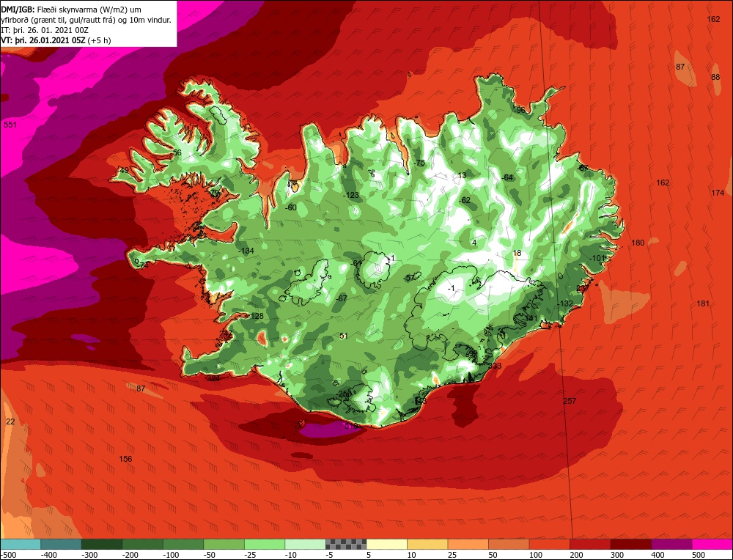The image size is (733, 560).
Task: Click the -57 value on the map
Action: pyautogui.click(x=409, y=278)
